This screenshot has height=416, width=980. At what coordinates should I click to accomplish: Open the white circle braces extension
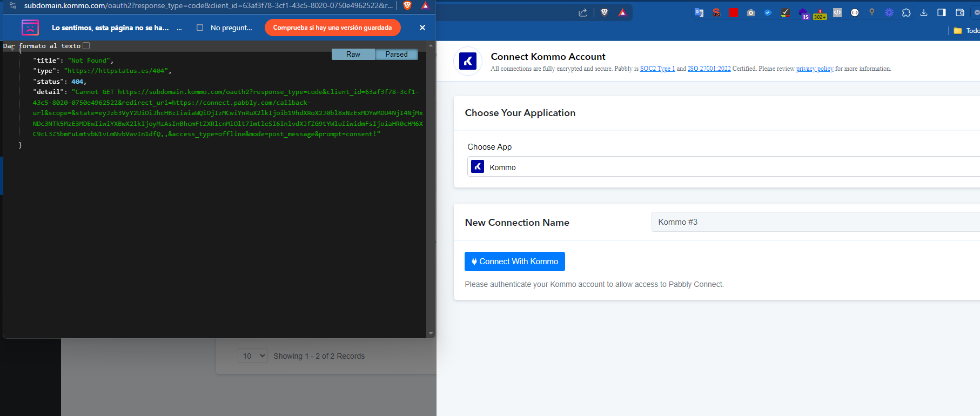click(855, 12)
